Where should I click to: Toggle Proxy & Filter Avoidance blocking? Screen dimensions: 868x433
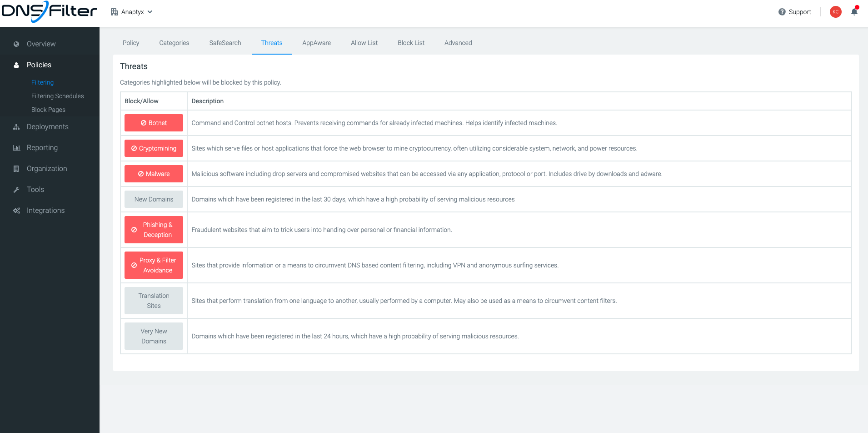click(x=154, y=265)
